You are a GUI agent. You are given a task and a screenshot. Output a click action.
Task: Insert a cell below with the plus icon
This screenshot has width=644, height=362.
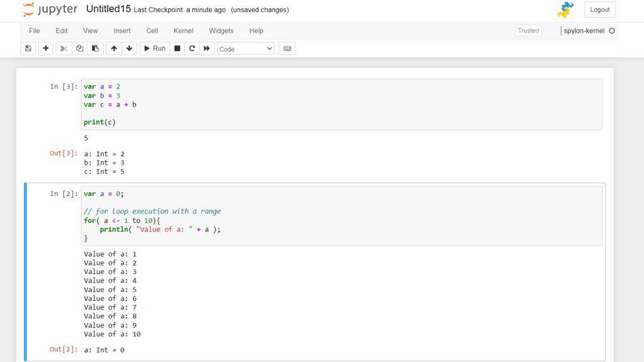coord(45,48)
